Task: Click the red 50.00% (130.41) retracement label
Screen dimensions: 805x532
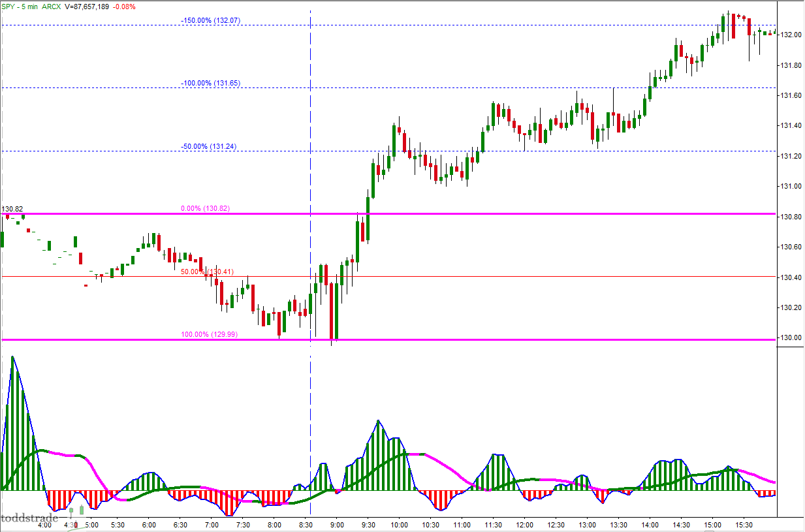Action: click(207, 272)
